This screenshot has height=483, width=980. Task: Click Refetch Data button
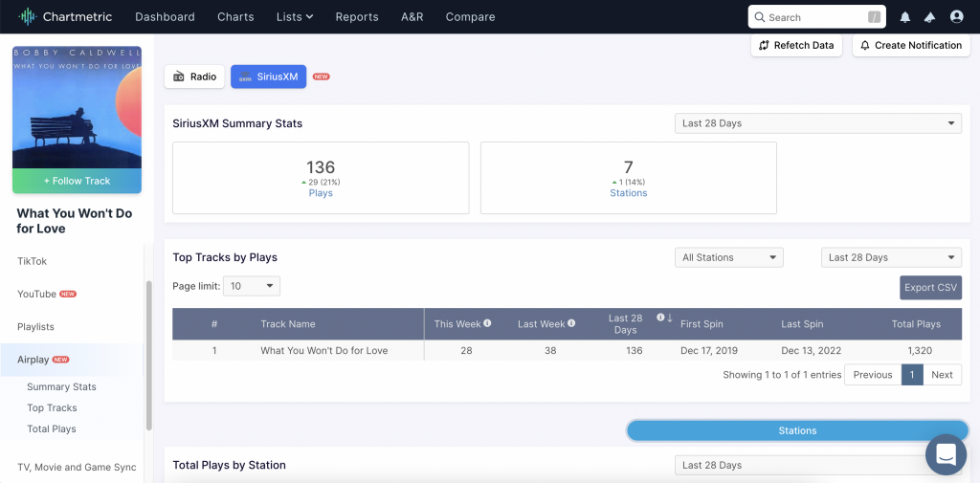point(796,45)
